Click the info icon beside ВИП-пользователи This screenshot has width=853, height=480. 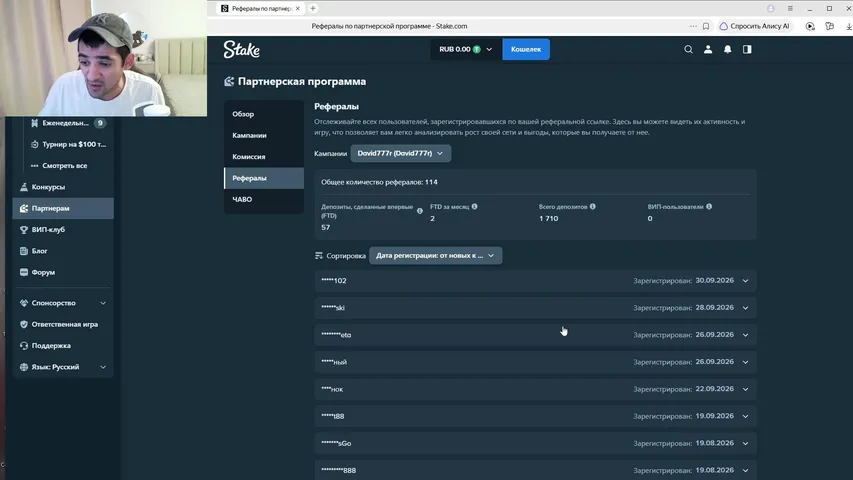click(x=709, y=207)
